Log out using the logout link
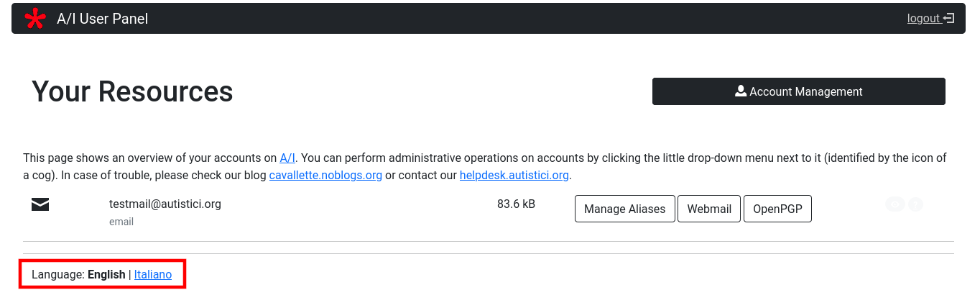980x290 pixels. tap(923, 19)
